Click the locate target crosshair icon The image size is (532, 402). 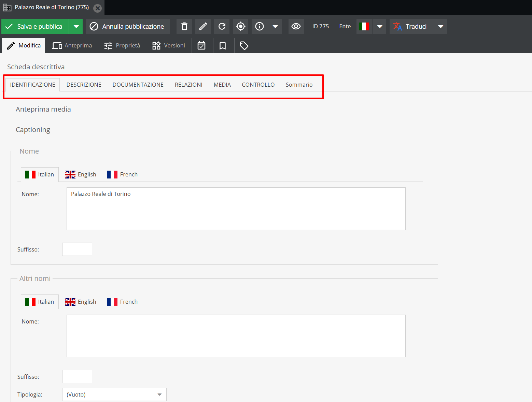240,26
